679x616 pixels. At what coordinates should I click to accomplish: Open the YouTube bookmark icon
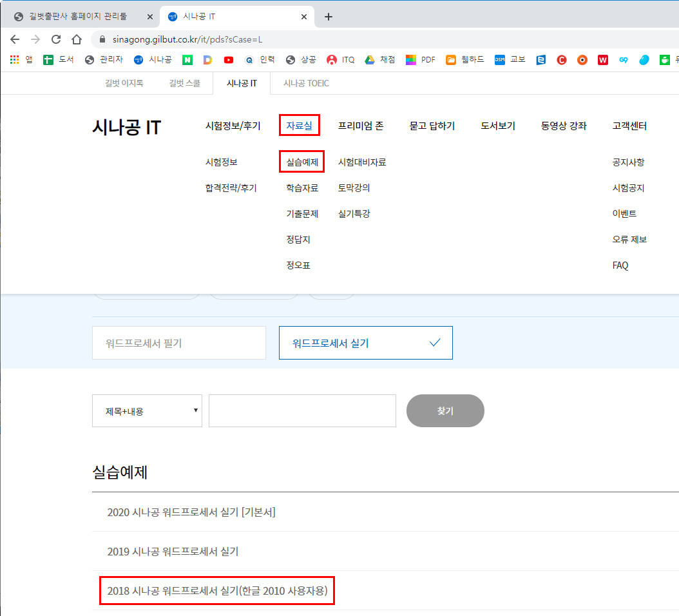pos(229,60)
